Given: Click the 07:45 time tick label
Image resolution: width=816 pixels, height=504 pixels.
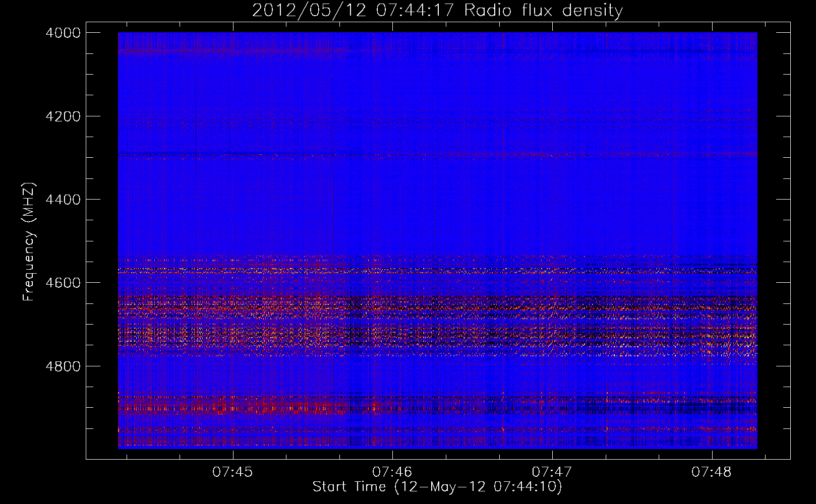Looking at the screenshot, I should tap(232, 472).
